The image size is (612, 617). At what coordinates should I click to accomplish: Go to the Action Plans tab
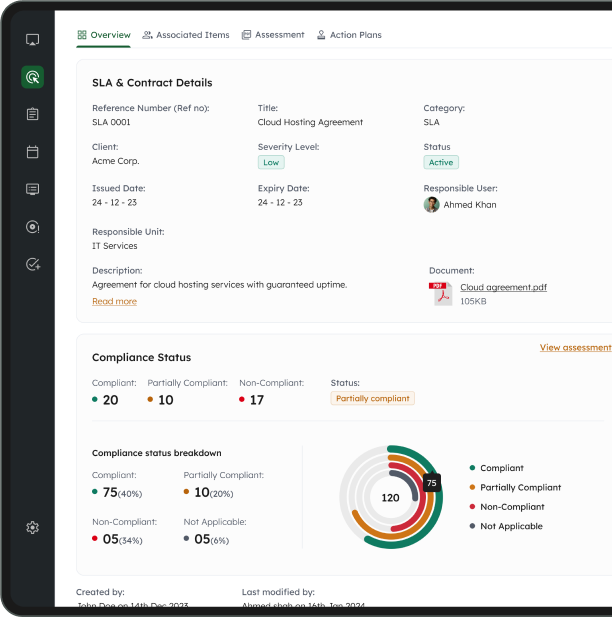(x=349, y=35)
